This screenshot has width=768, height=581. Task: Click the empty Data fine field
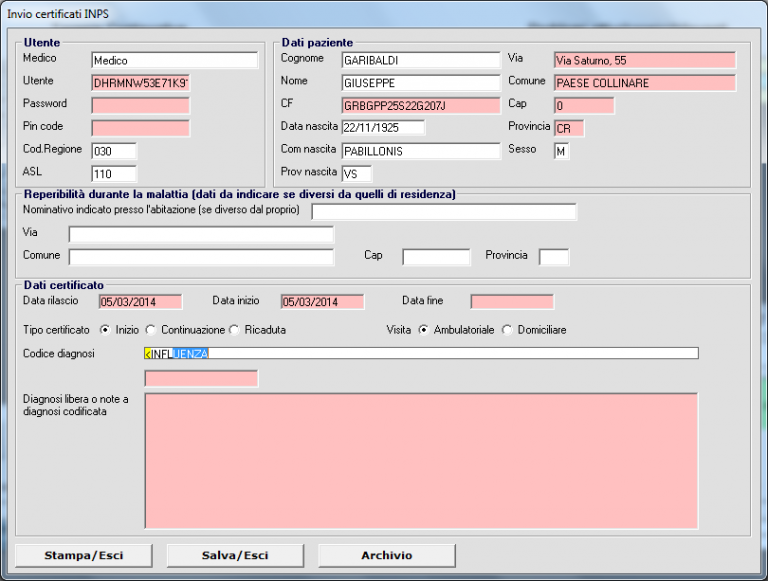pos(512,302)
